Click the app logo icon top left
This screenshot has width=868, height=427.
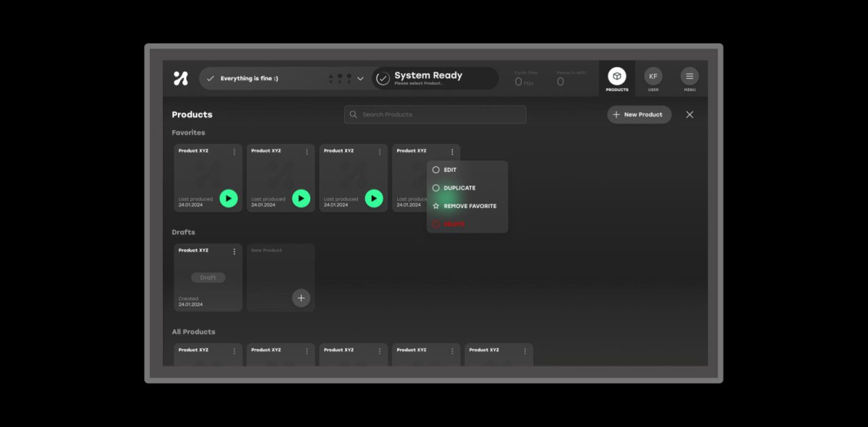click(180, 78)
